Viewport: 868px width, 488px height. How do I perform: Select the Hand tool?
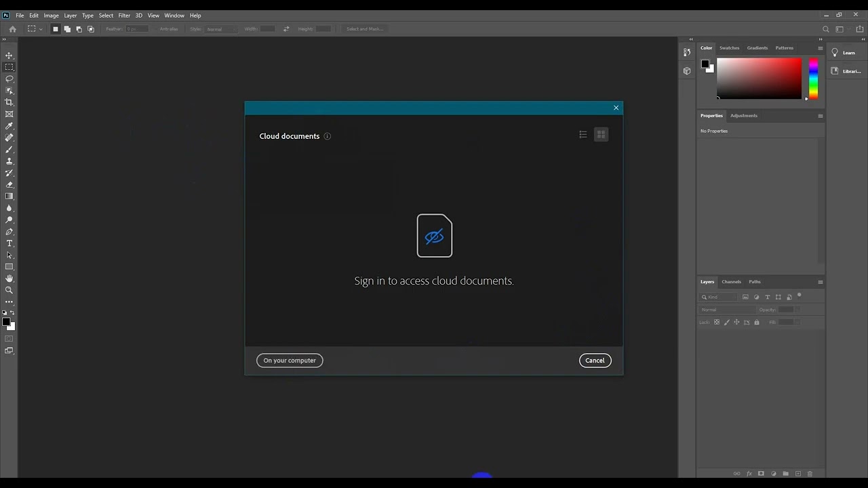pos(9,279)
